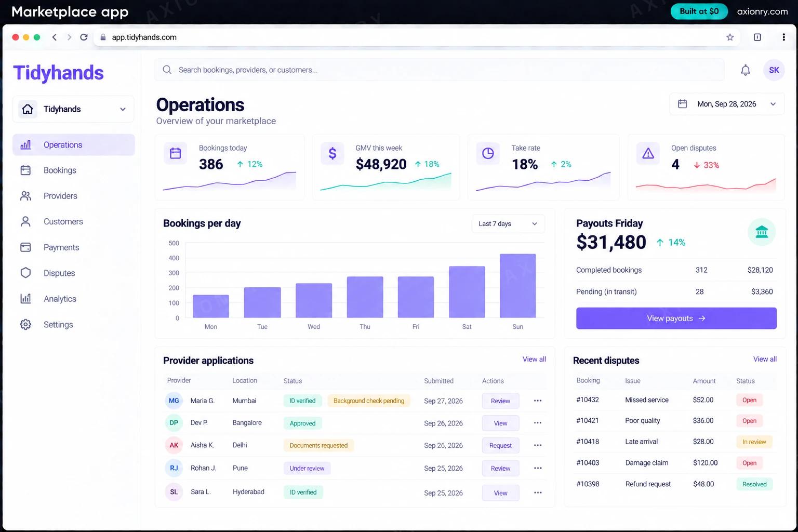Image resolution: width=798 pixels, height=532 pixels.
Task: Open more options for Dev P.
Action: click(538, 423)
